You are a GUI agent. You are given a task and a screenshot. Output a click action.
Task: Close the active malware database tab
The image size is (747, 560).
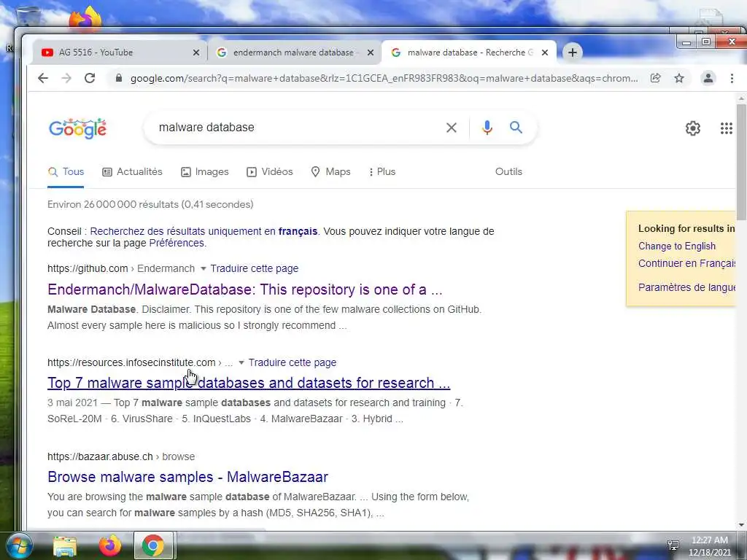tap(544, 52)
